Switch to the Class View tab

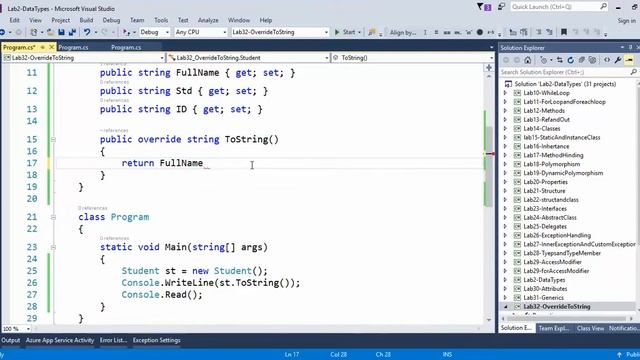590,328
